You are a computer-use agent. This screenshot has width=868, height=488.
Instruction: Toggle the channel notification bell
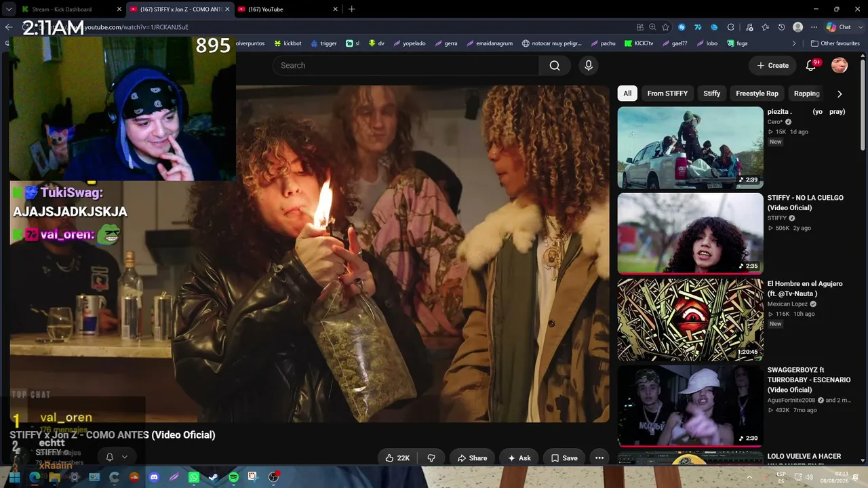(110, 457)
